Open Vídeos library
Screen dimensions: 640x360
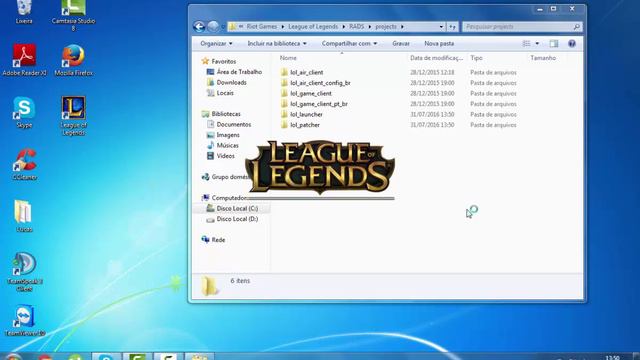coord(221,156)
